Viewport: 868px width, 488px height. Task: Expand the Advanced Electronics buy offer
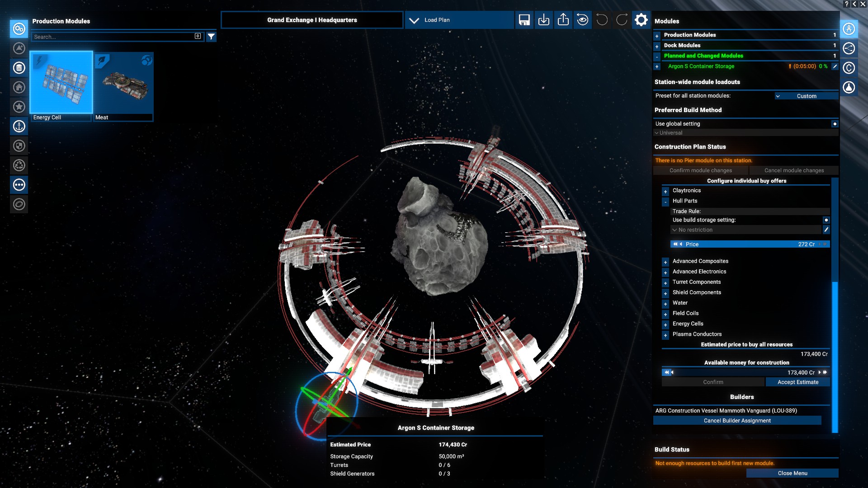click(665, 272)
